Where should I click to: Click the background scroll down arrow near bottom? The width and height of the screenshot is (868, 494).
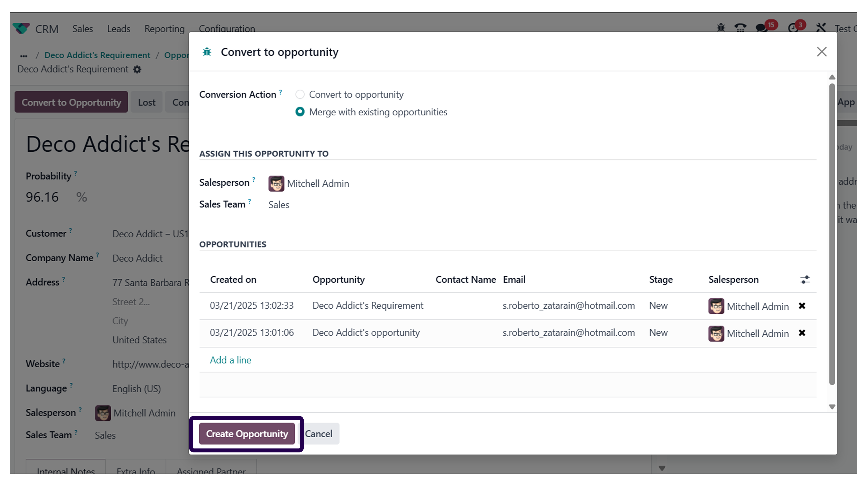pyautogui.click(x=662, y=469)
